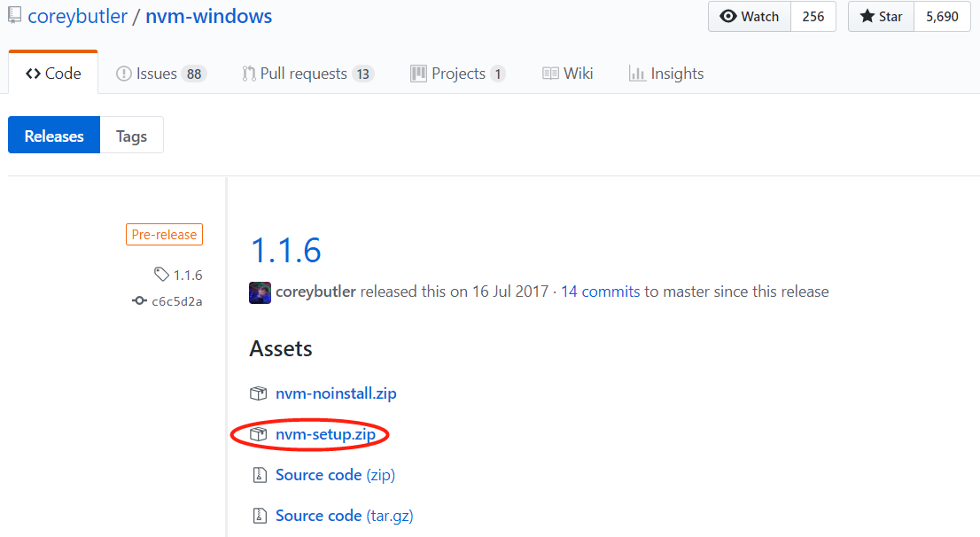
Task: Click the Pre-release label badge
Action: 165,235
